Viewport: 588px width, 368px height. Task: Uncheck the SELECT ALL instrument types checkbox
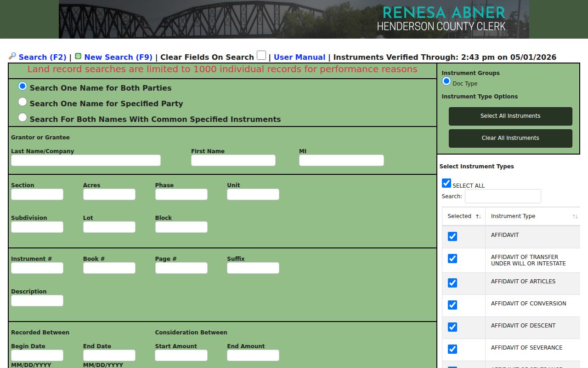(447, 183)
